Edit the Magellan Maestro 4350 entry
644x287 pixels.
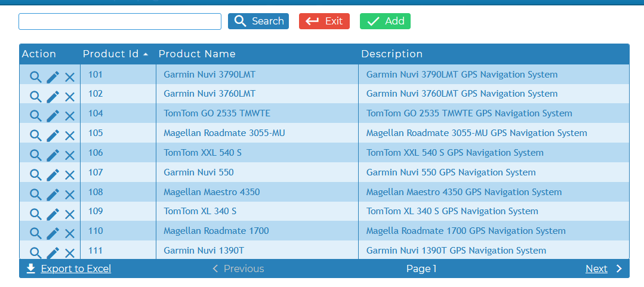click(53, 194)
